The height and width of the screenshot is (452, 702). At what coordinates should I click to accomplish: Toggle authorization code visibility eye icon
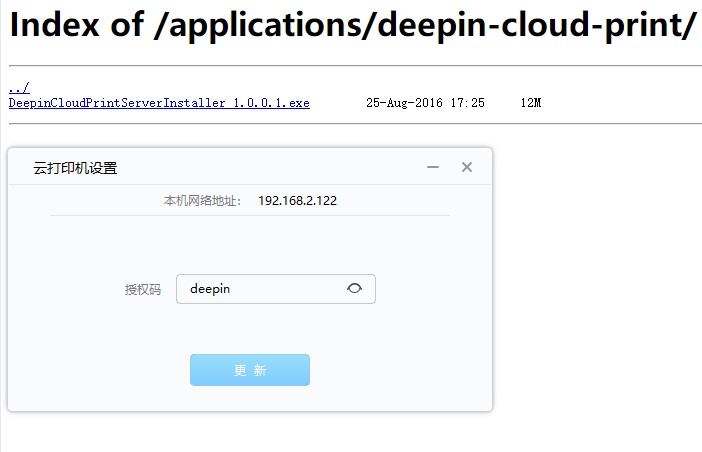coord(354,288)
